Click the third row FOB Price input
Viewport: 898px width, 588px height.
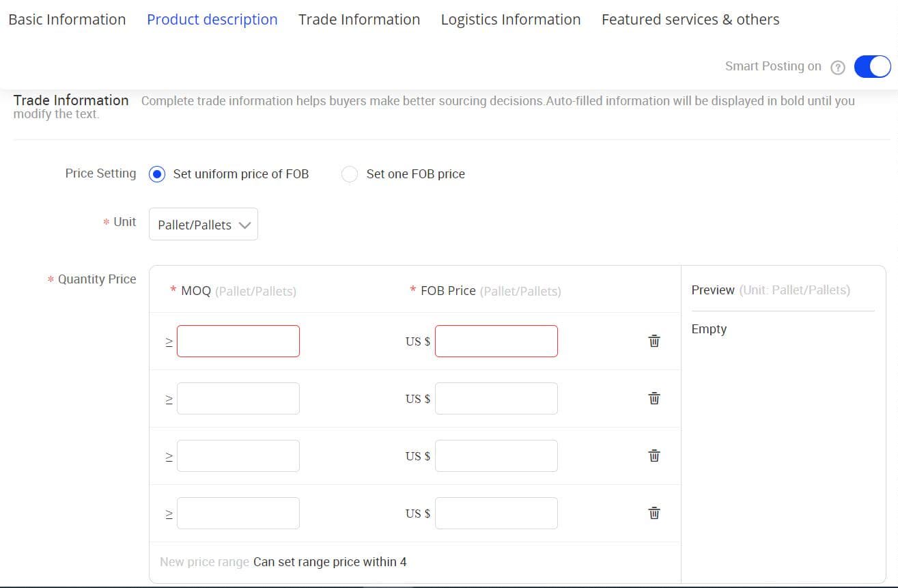tap(496, 456)
